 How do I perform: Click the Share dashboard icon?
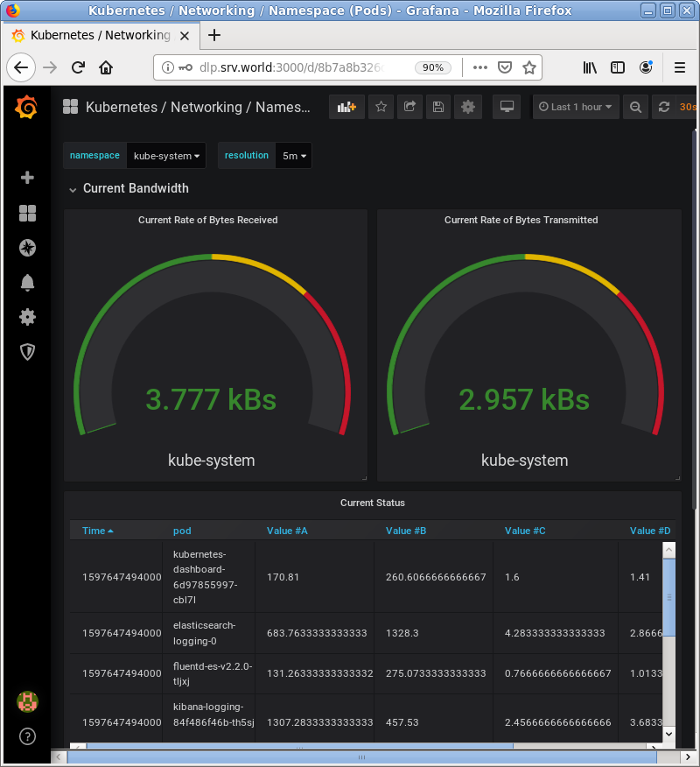[x=409, y=107]
